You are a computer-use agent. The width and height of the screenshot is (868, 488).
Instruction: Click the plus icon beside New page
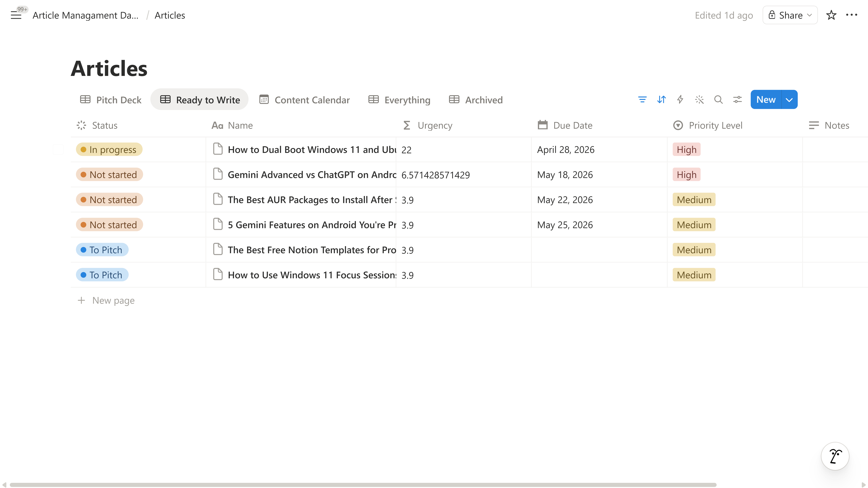click(81, 300)
